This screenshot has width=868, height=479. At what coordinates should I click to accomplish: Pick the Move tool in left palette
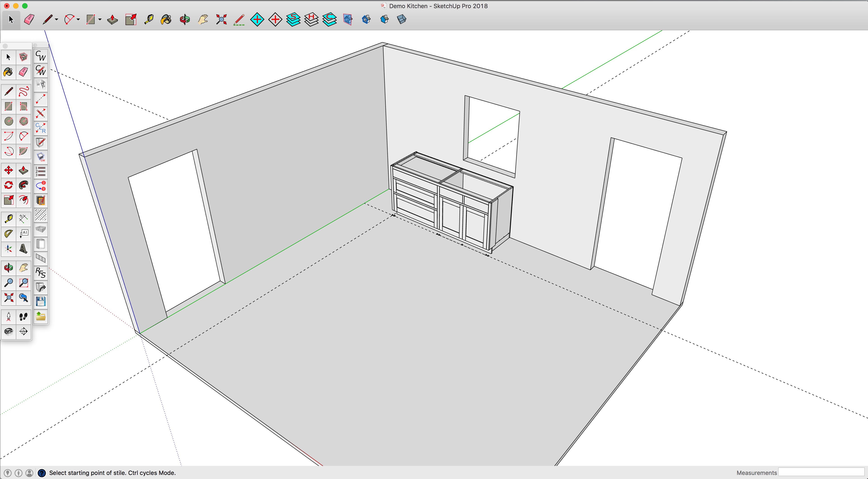[8, 170]
